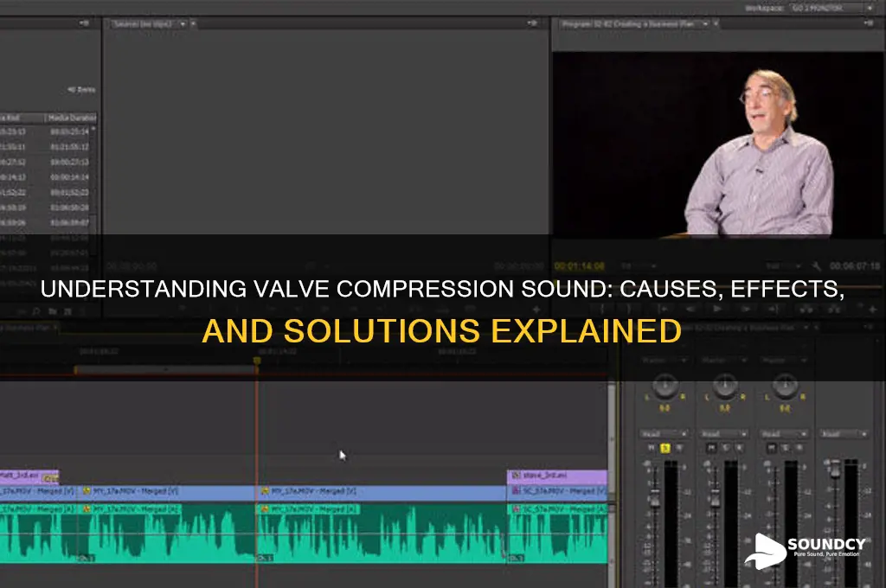Viewport: 886px width, 588px height.
Task: Enable record on first mixer track
Action: tap(678, 448)
